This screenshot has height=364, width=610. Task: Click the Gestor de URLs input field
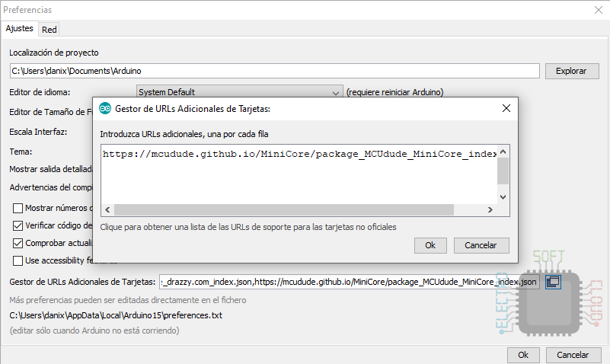350,282
